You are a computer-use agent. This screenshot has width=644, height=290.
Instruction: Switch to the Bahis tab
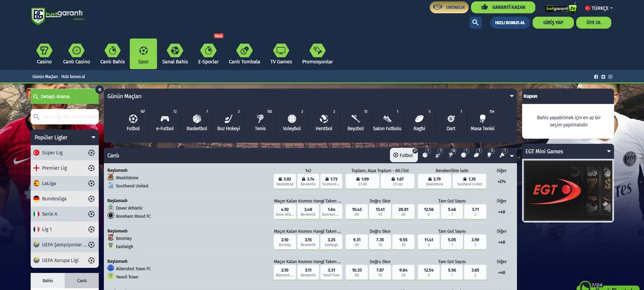[x=48, y=280]
